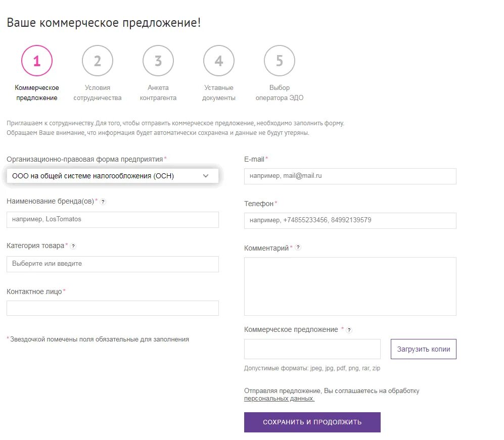Open ООО на общей системе налогообложения combo box
Screen dimensions: 504x440
[x=113, y=176]
